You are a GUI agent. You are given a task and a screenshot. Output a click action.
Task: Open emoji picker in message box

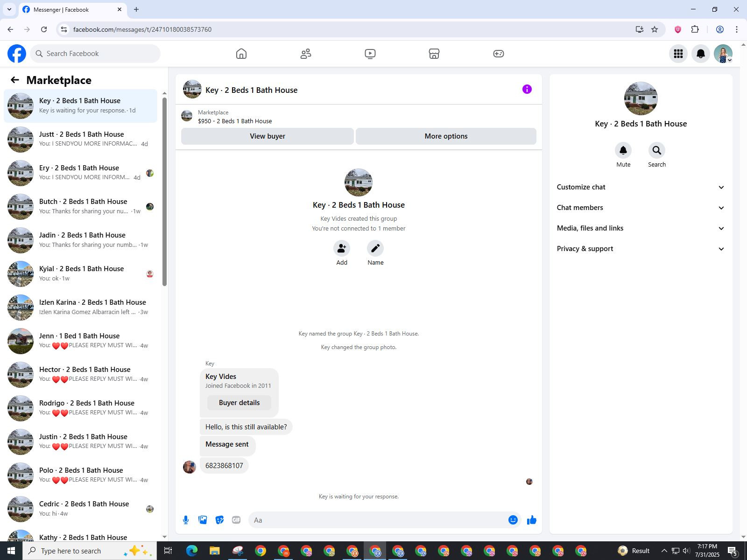[513, 520]
